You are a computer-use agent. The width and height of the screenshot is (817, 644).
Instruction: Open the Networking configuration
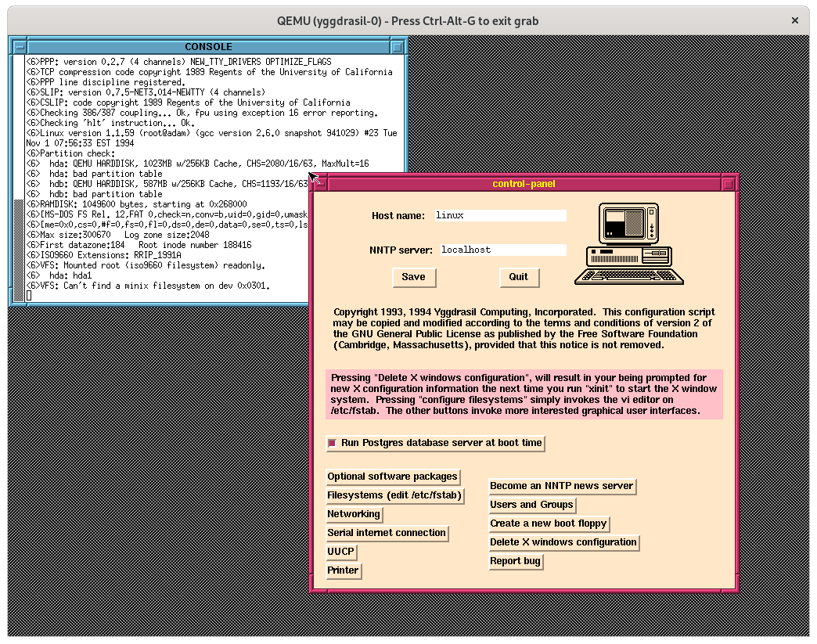pyautogui.click(x=354, y=514)
